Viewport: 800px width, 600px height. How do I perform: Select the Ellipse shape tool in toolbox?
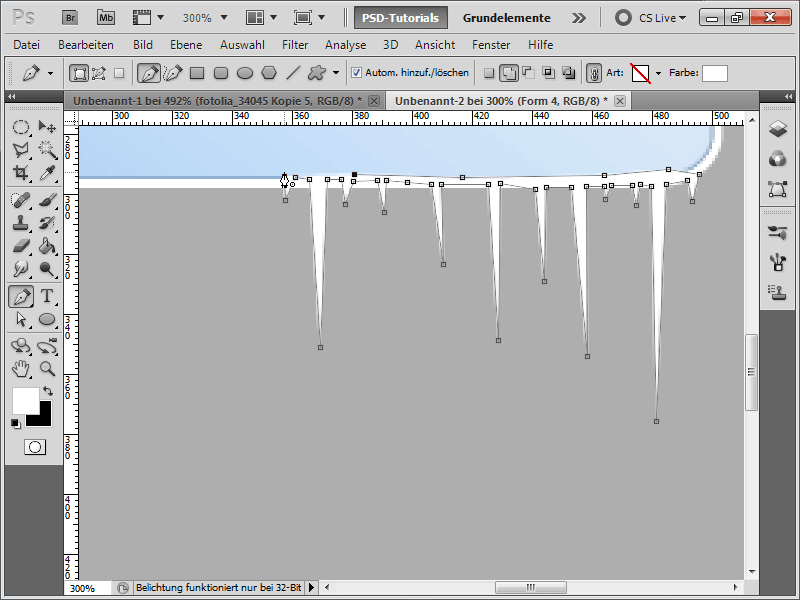[47, 319]
